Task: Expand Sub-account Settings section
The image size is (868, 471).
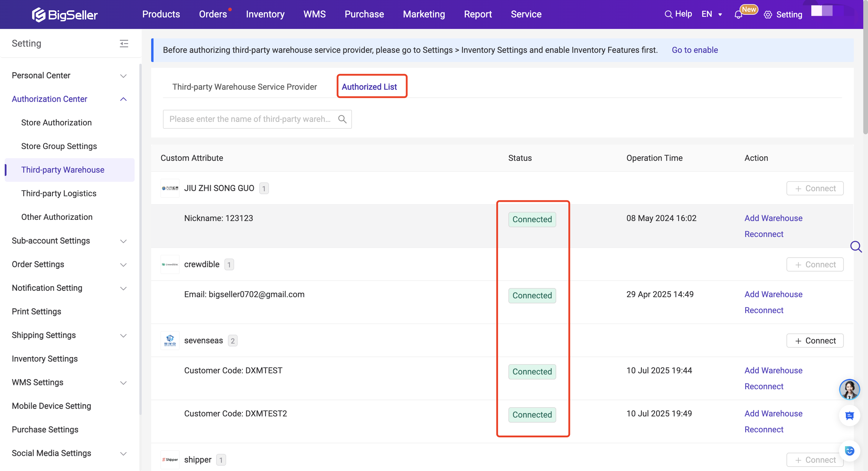Action: pos(124,241)
